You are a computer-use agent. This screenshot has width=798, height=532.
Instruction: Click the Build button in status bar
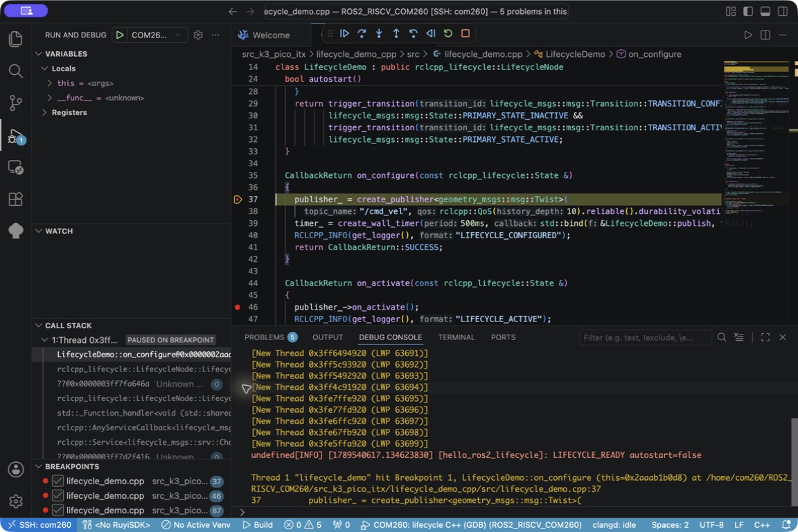(x=258, y=525)
